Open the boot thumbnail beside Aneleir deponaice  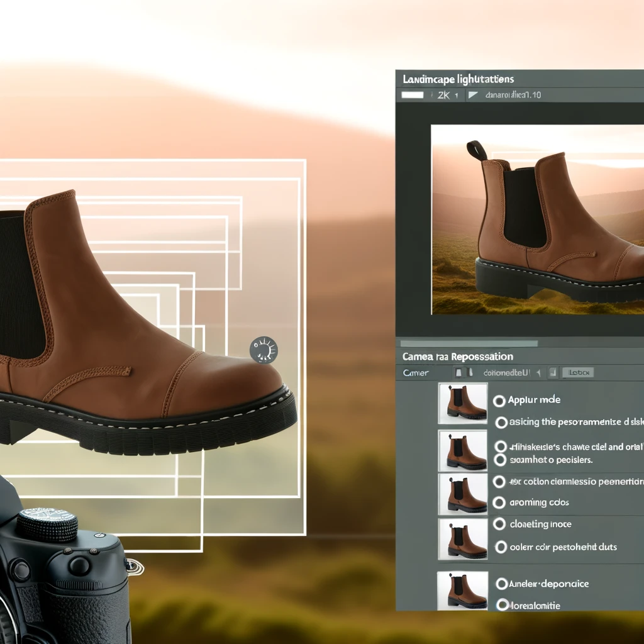pyautogui.click(x=463, y=591)
